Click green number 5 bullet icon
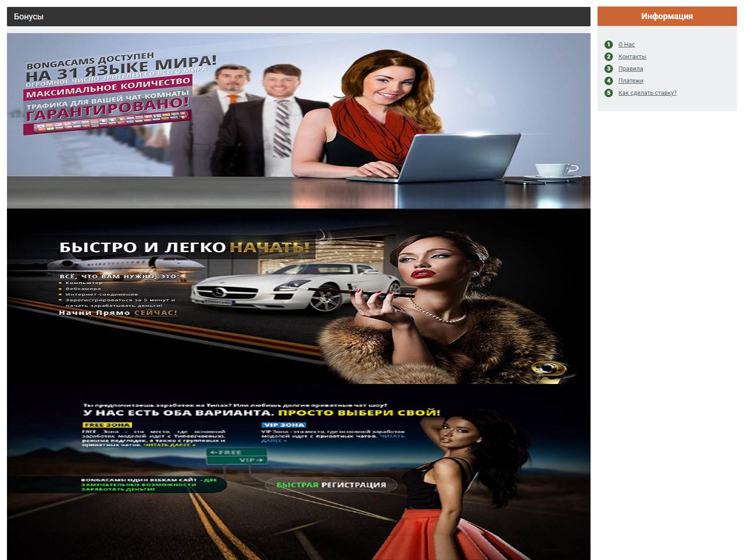This screenshot has width=744, height=560. [609, 93]
